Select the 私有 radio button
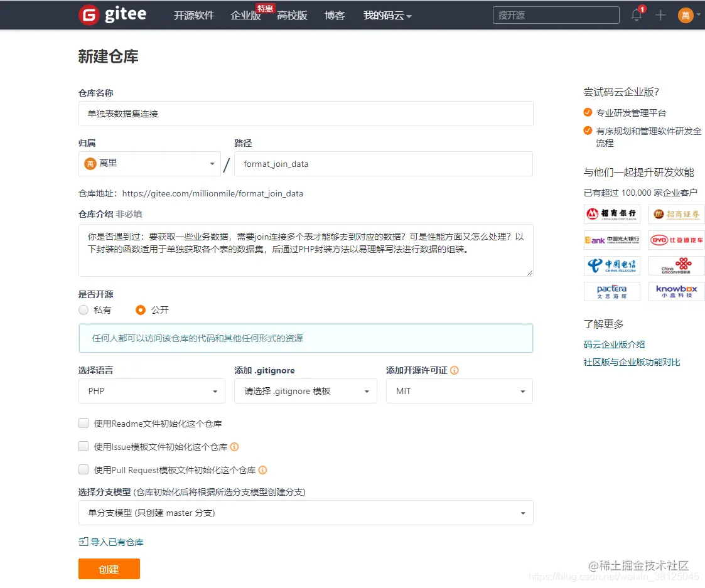Viewport: 705px width, 588px height. [x=83, y=309]
